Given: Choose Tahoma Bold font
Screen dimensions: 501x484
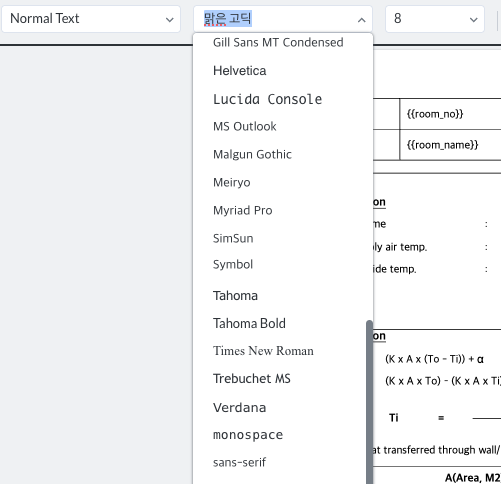Looking at the screenshot, I should point(249,323).
